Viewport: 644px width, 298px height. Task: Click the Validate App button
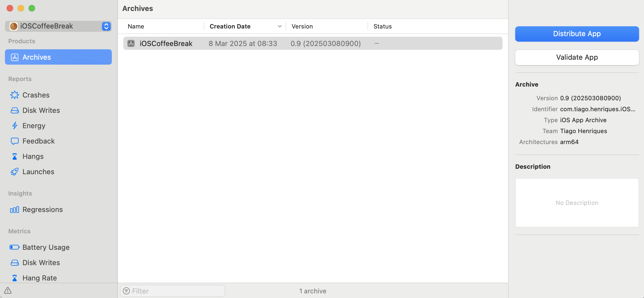pos(577,57)
